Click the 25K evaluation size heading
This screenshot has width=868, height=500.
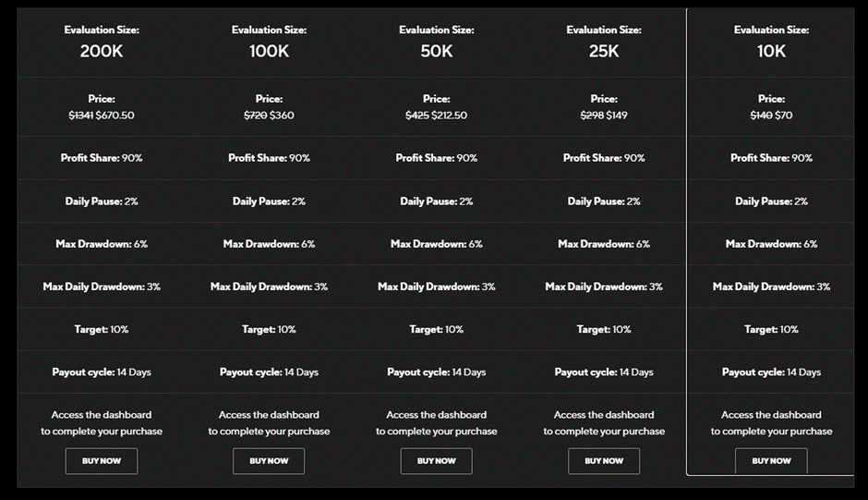(x=604, y=51)
